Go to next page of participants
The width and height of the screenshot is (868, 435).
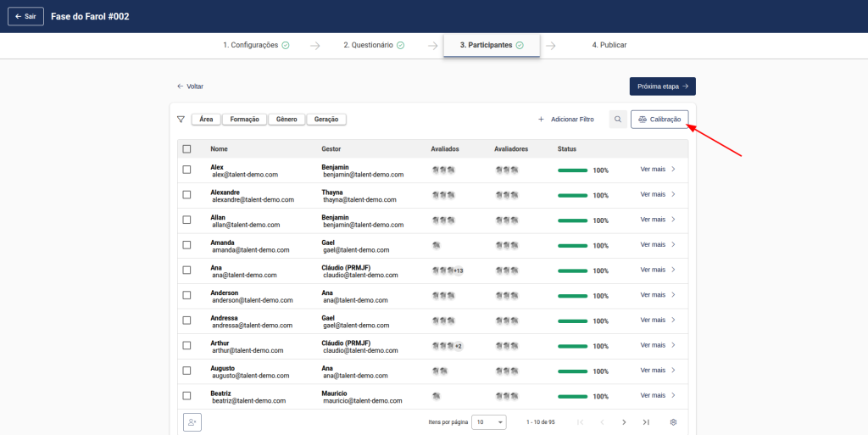click(x=624, y=422)
